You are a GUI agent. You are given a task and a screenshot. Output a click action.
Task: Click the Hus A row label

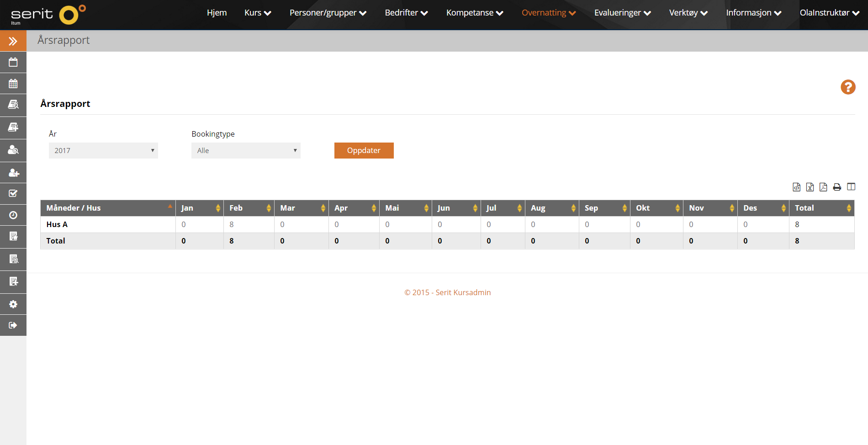[57, 224]
